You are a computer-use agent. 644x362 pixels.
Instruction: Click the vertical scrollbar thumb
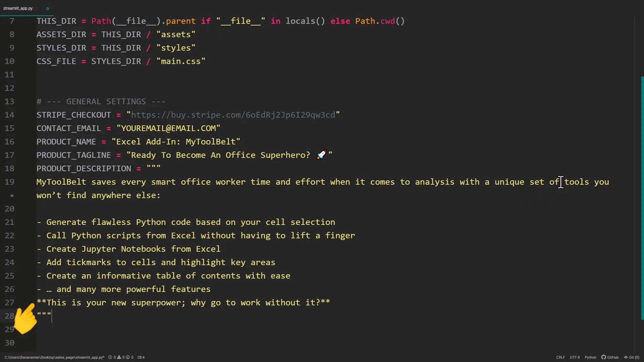coord(642,198)
